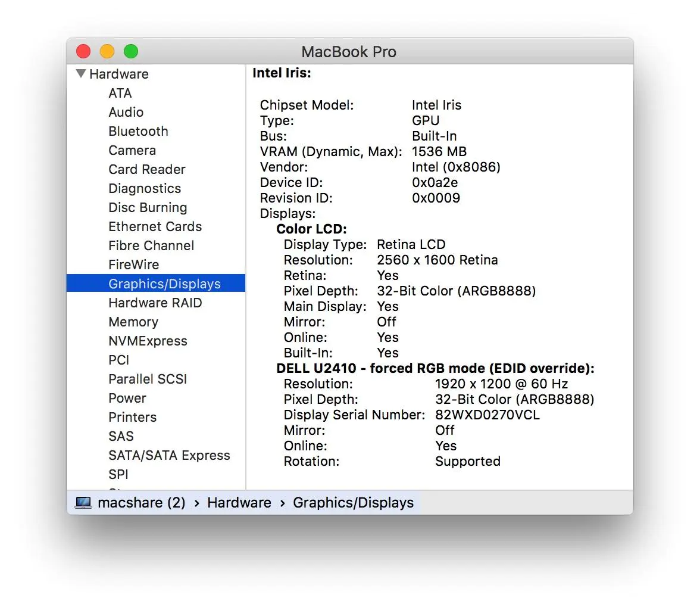This screenshot has width=700, height=610.
Task: Open SATA/SATA Express section
Action: click(x=169, y=455)
